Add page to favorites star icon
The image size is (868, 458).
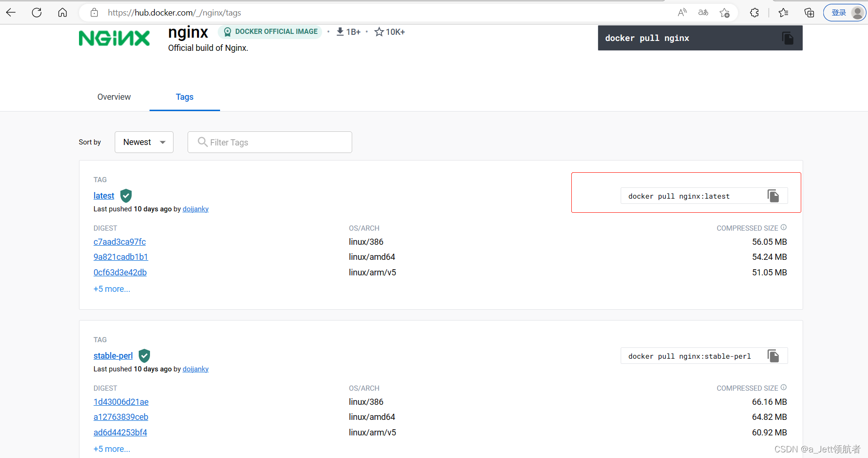[x=725, y=13]
